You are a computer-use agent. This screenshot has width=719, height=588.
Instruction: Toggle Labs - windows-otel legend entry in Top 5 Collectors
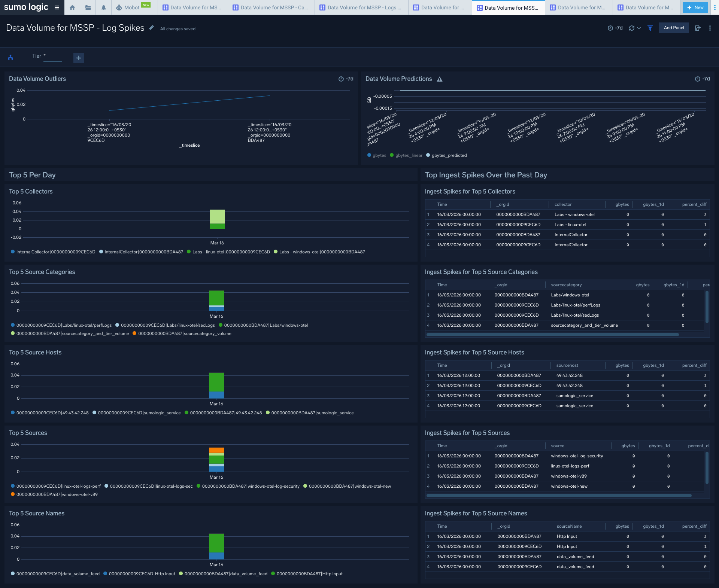(322, 252)
